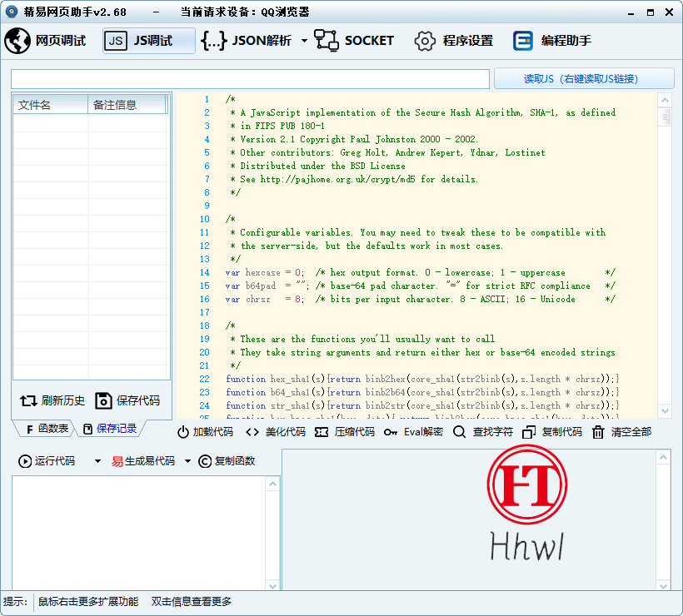Select the JS调试 toolbar button
This screenshot has height=616, width=683.
(148, 41)
